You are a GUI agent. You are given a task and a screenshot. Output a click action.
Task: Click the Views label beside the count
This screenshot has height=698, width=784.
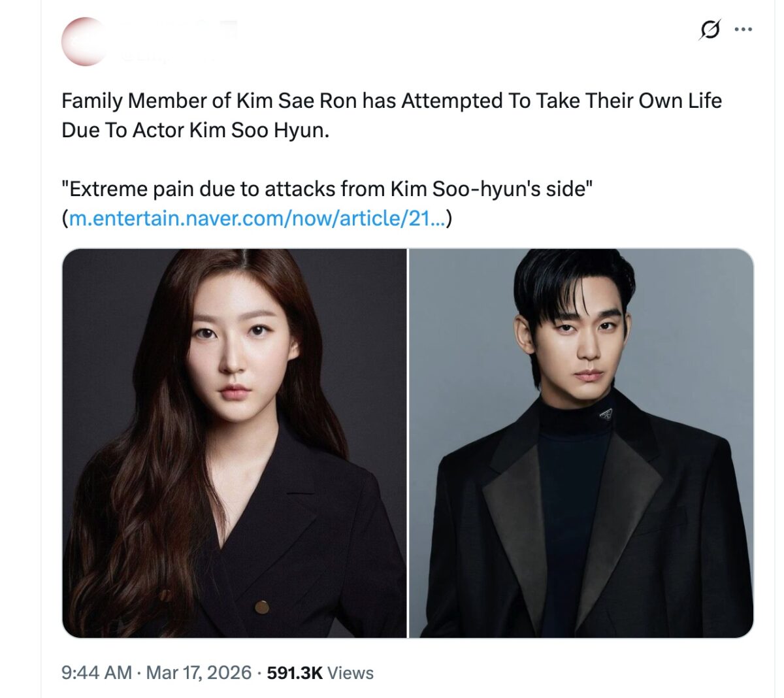point(350,673)
